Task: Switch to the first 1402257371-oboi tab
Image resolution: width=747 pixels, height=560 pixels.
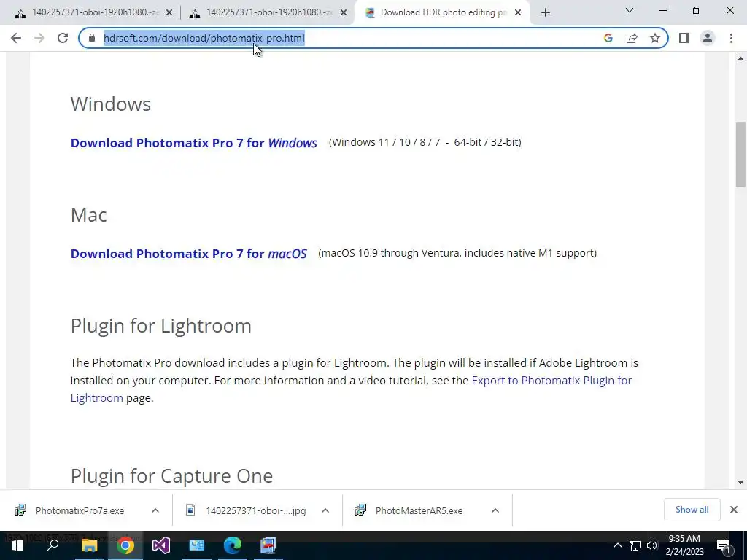Action: point(93,13)
